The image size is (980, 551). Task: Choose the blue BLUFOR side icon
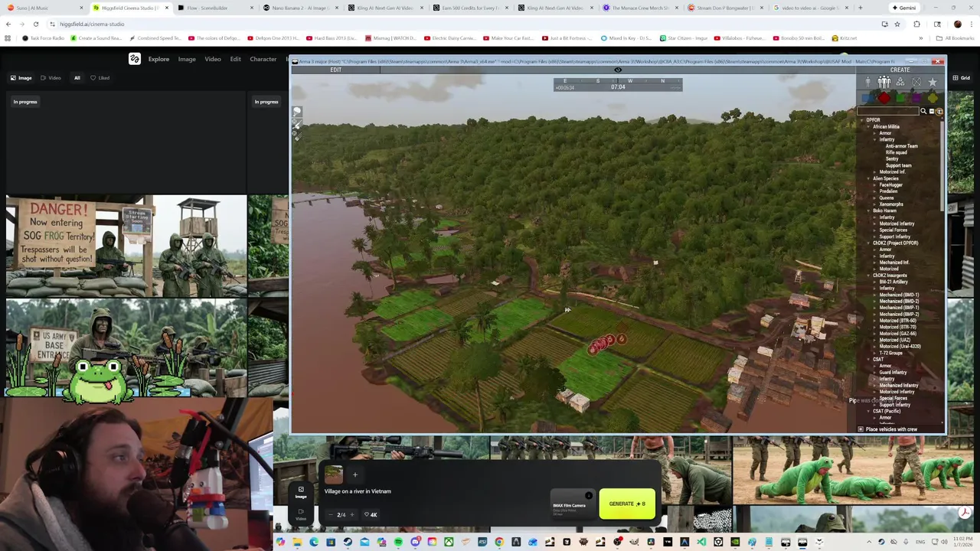click(868, 98)
